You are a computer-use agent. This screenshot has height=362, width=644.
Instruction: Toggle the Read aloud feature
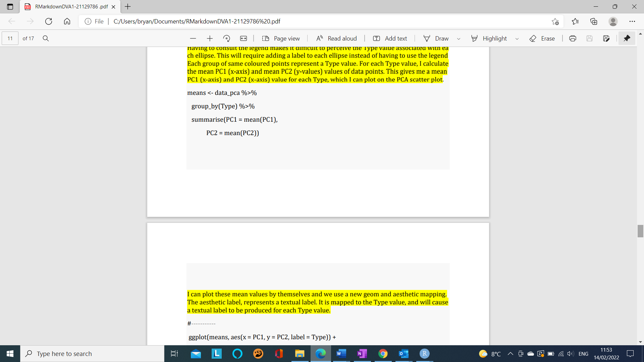[336, 39]
